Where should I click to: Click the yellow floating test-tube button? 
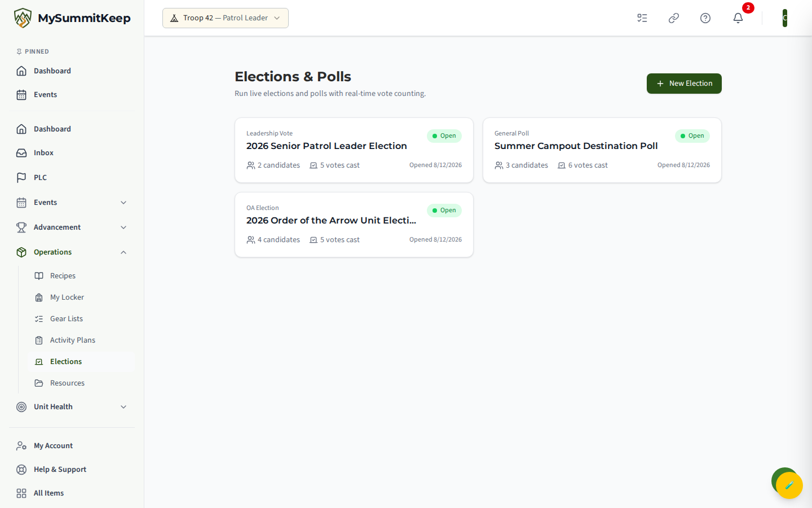[789, 485]
